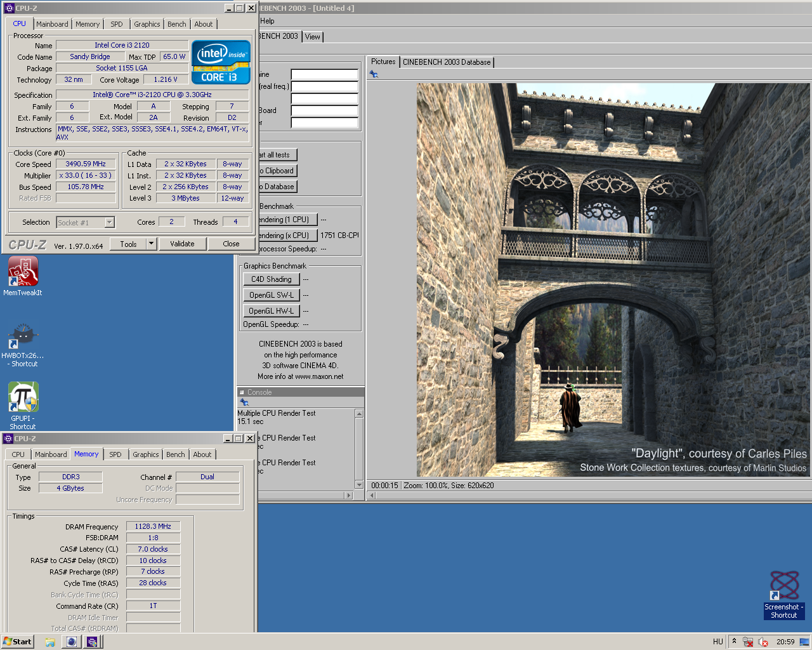
Task: Click the real freq. input field
Action: pos(324,86)
